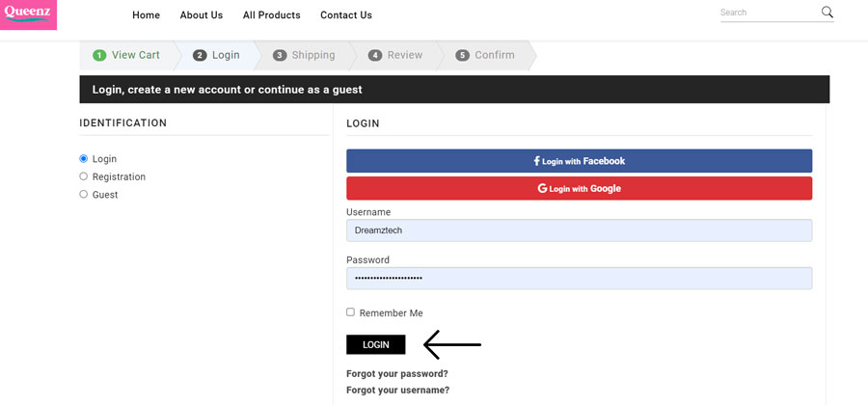Enable the Remember Me checkbox
Screen dimensions: 868x405
point(350,312)
